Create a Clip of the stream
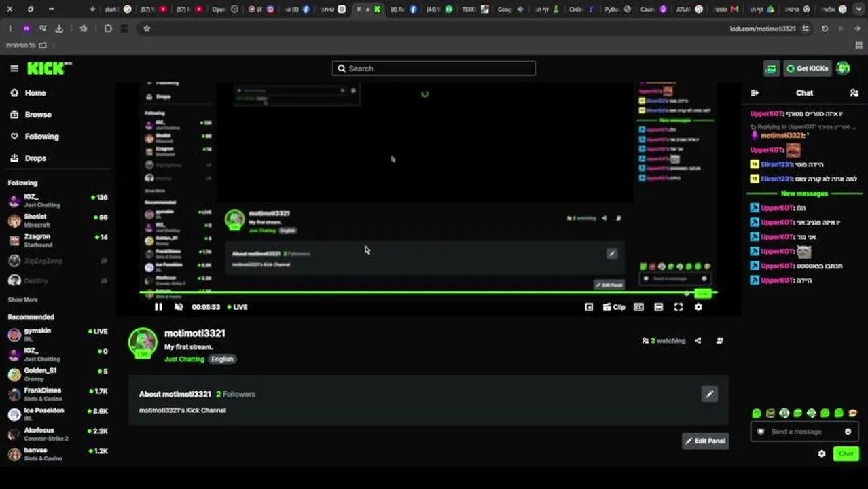Image resolution: width=868 pixels, height=489 pixels. click(614, 307)
